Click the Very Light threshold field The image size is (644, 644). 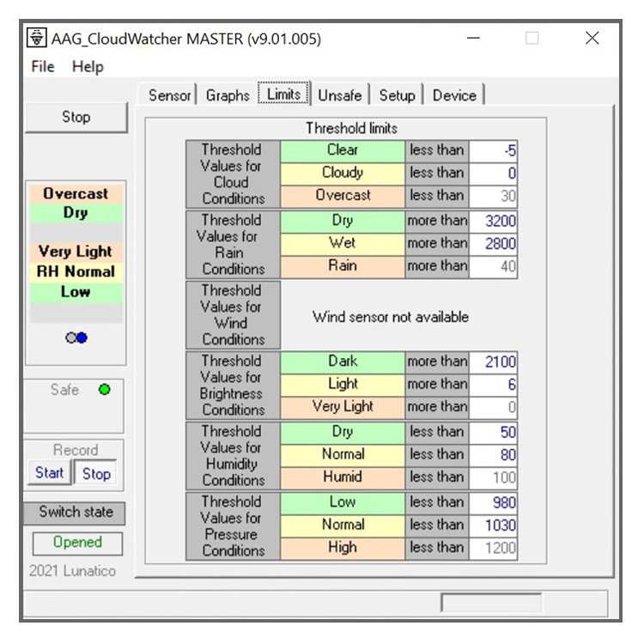[493, 407]
